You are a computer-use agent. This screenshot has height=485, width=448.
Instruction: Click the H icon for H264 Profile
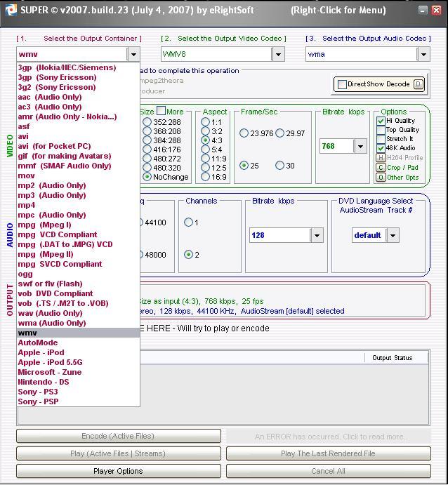pyautogui.click(x=381, y=158)
